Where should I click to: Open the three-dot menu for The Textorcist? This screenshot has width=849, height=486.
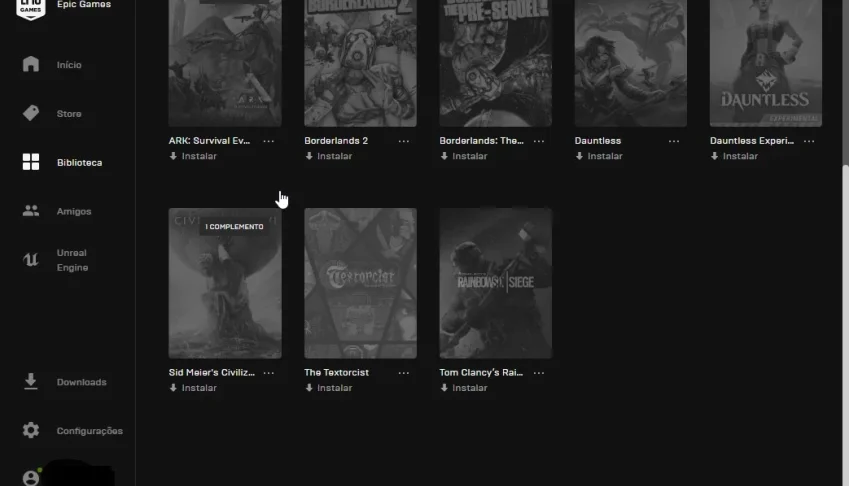(404, 372)
